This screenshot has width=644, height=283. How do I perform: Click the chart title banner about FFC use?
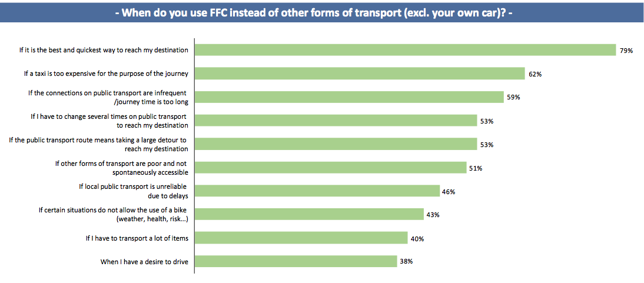[x=321, y=11]
